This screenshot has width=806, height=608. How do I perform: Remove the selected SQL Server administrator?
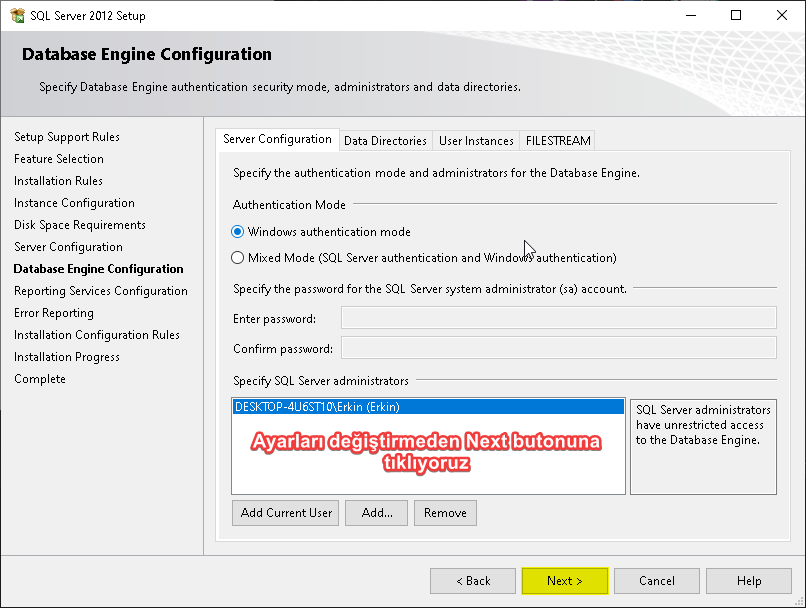[445, 513]
